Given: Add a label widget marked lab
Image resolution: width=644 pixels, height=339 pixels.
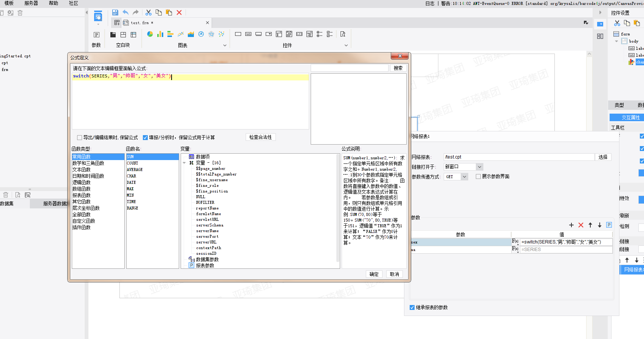Looking at the screenshot, I should pyautogui.click(x=248, y=34).
